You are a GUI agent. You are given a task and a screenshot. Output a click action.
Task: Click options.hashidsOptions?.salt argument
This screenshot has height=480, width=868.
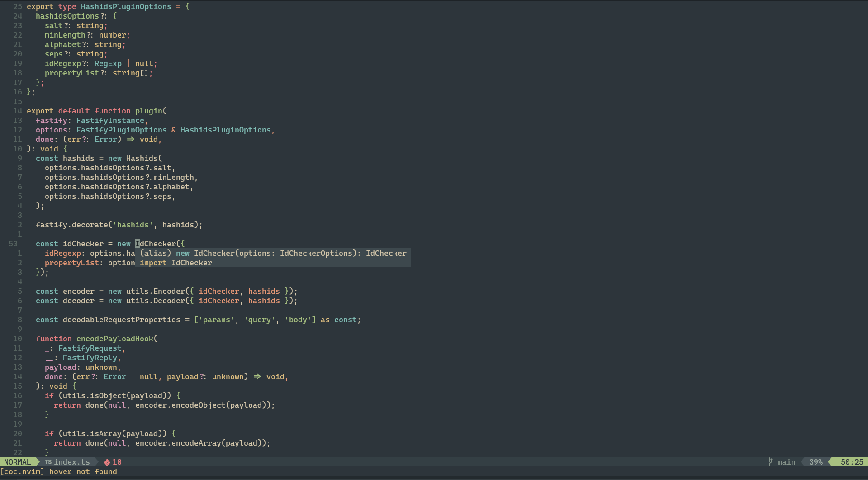pyautogui.click(x=108, y=168)
